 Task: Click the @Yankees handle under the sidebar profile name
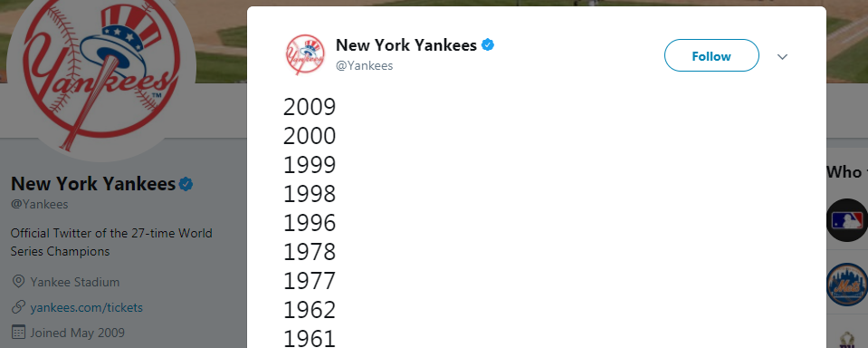coord(39,204)
